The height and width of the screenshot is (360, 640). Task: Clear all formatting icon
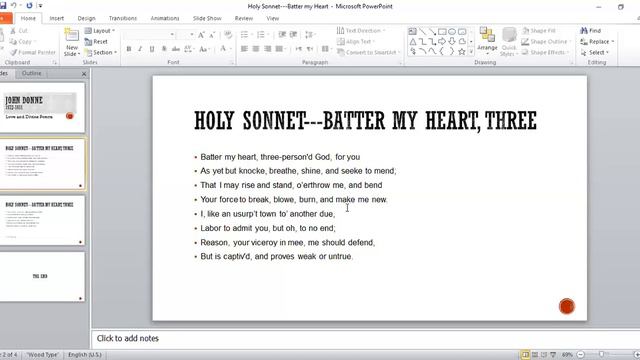click(x=228, y=35)
